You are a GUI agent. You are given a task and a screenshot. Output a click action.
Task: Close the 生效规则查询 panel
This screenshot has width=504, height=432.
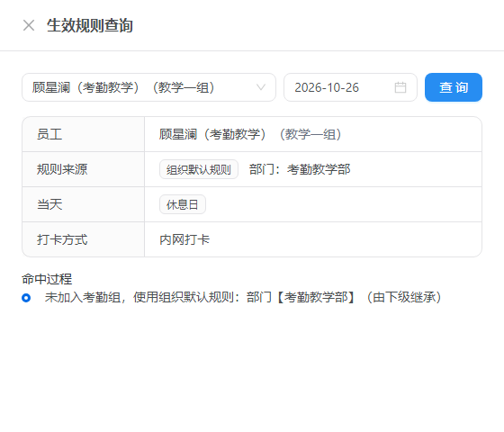29,25
